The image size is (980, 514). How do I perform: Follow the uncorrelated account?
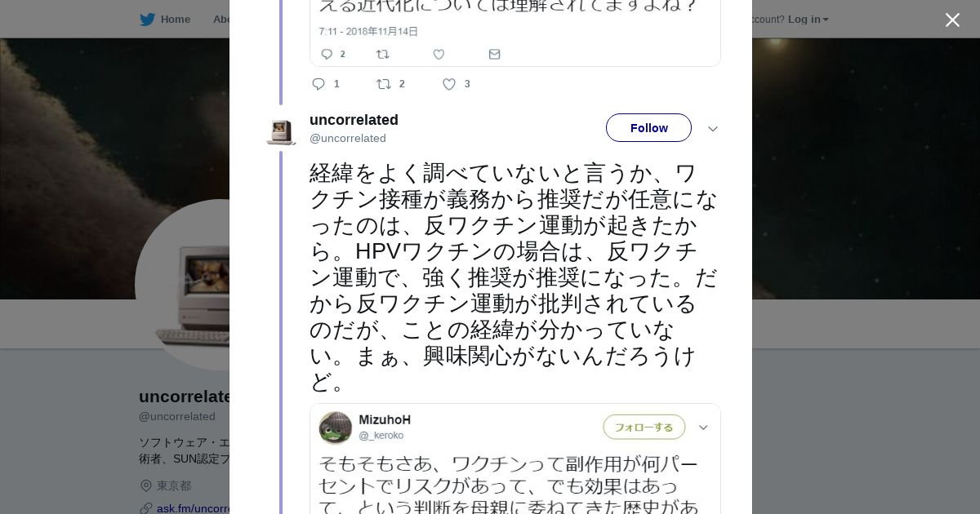click(648, 128)
